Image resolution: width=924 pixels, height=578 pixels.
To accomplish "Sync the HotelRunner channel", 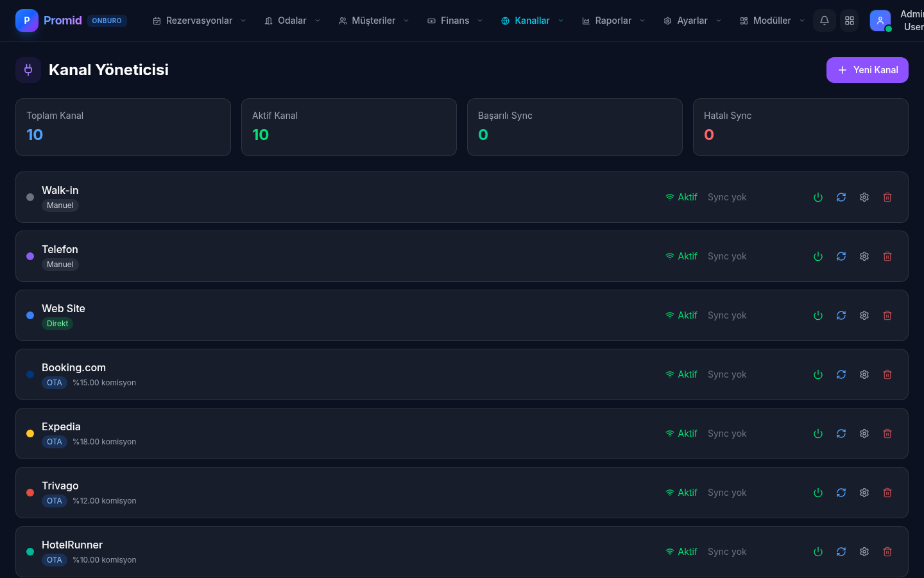I will [841, 552].
